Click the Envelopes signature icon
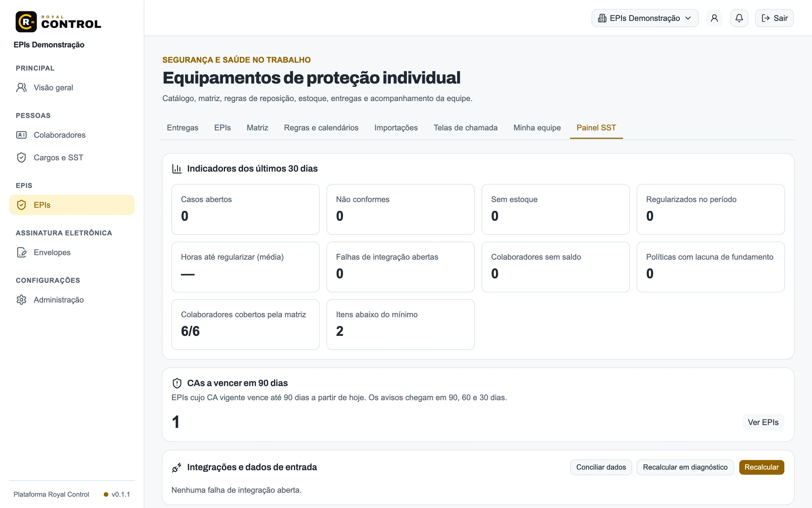The height and width of the screenshot is (508, 812). 21,252
